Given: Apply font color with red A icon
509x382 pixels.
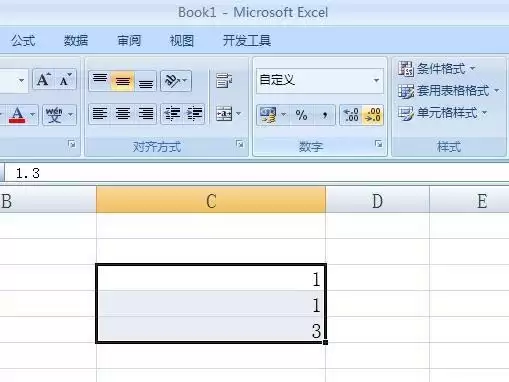Looking at the screenshot, I should 17,115.
